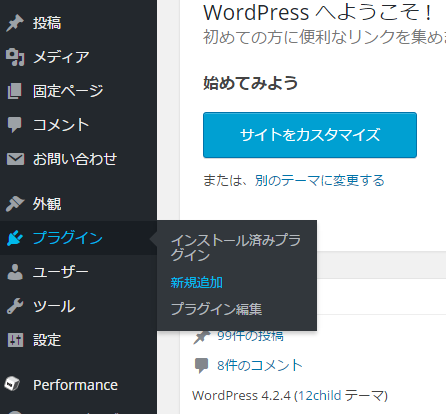The width and height of the screenshot is (446, 414).
Task: Click the WordPress へようこそ heading
Action: tap(318, 12)
